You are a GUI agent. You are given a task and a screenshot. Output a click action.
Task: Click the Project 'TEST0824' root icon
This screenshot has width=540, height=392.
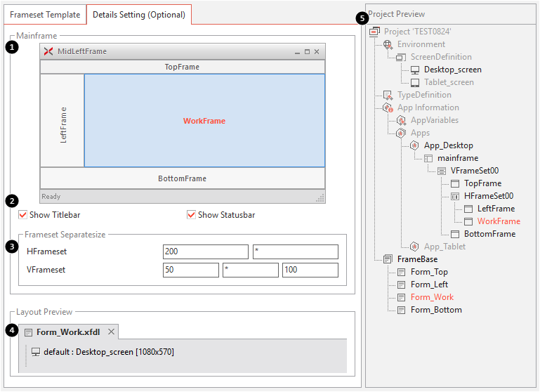(x=374, y=32)
